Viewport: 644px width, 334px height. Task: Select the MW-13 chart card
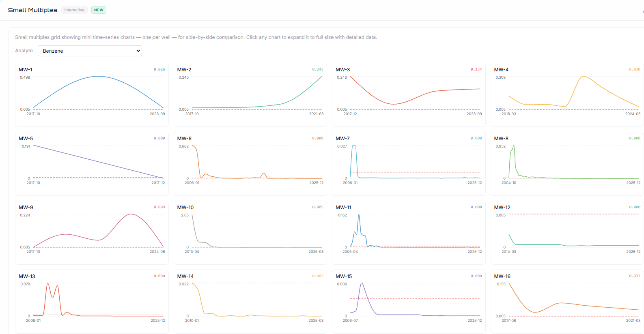(x=92, y=301)
